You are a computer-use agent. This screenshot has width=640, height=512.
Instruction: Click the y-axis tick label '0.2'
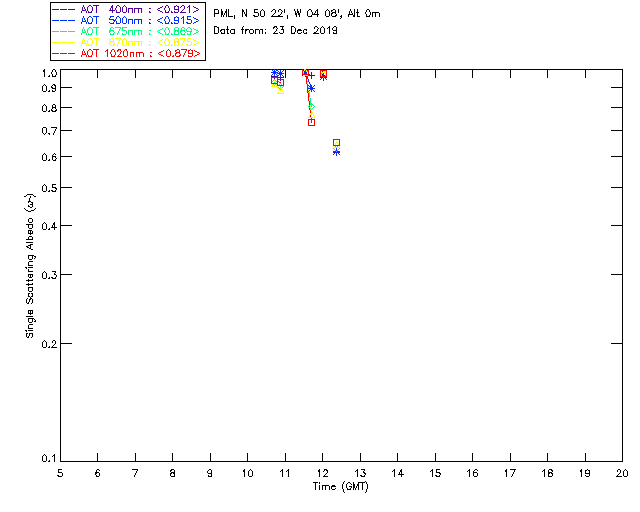click(x=49, y=344)
